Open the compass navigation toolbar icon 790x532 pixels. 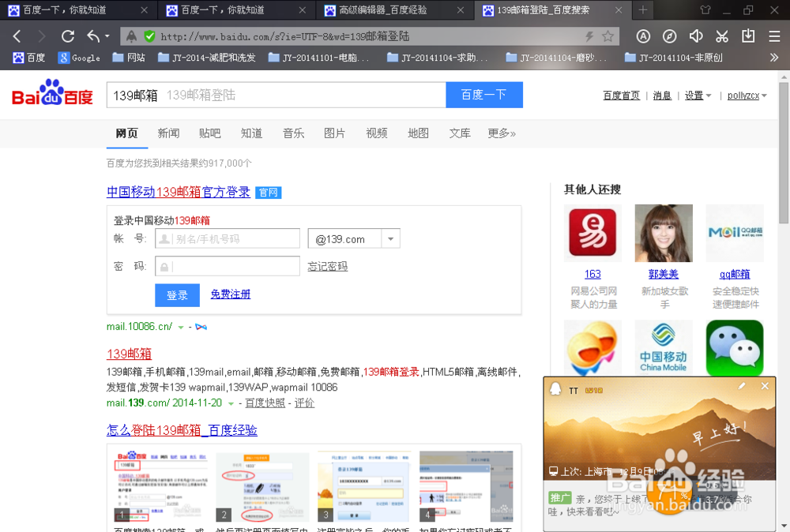(669, 36)
